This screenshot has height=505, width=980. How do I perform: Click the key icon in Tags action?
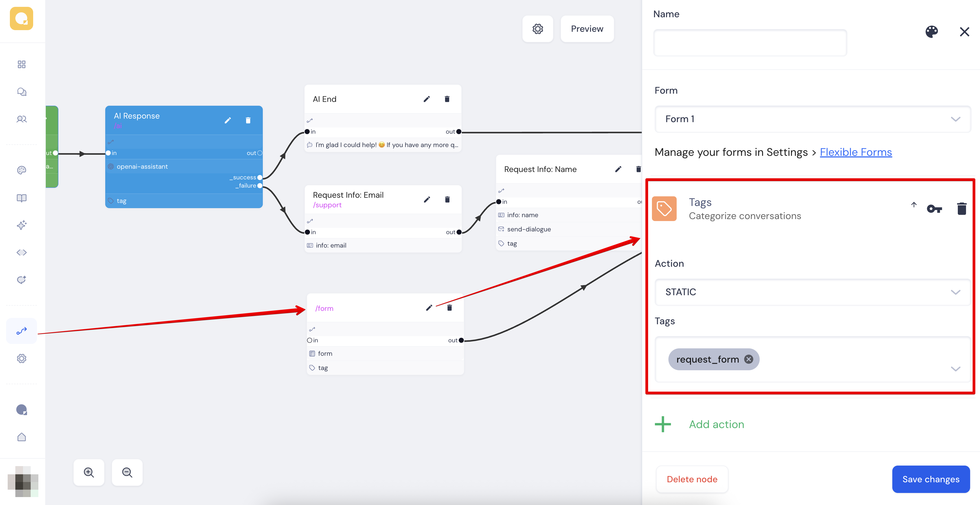point(934,208)
